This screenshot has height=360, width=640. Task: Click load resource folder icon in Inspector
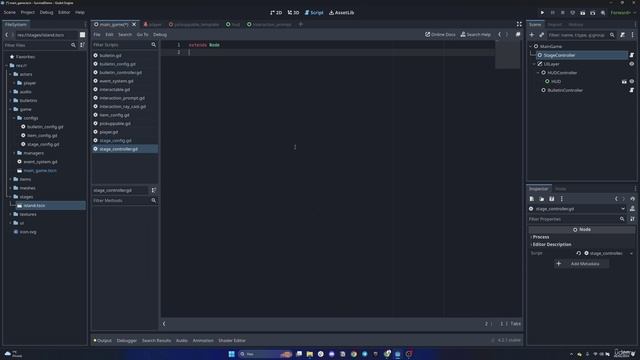(x=542, y=199)
